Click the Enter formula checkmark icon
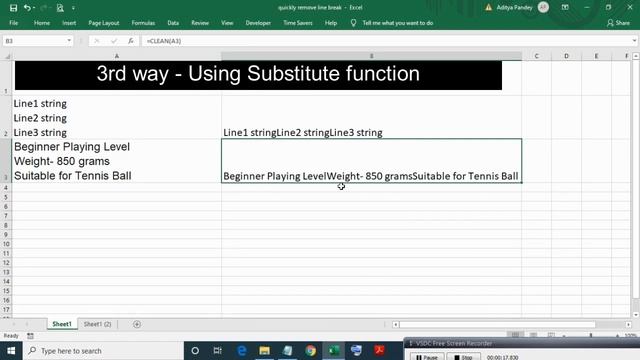Image resolution: width=640 pixels, height=360 pixels. tap(114, 41)
